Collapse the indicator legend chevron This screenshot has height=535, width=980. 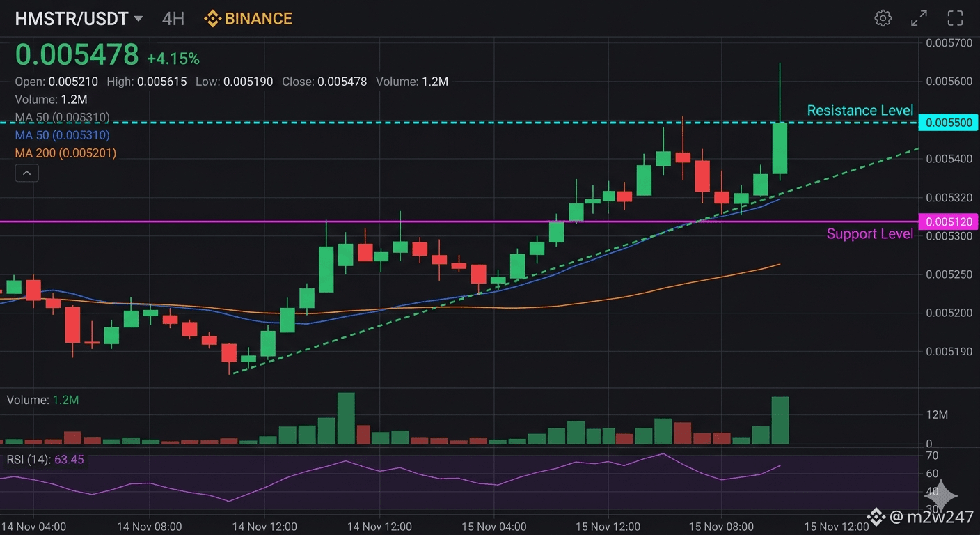click(26, 173)
